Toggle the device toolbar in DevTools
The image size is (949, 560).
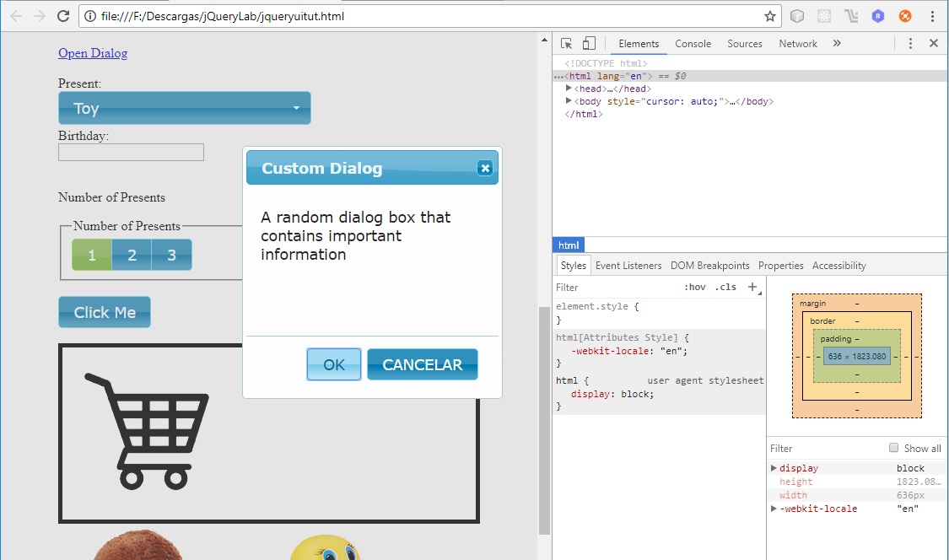589,44
